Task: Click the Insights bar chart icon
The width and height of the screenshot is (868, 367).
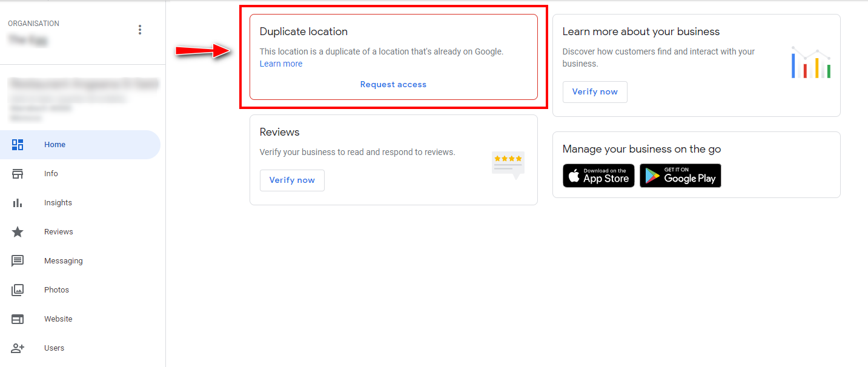Action: click(18, 203)
